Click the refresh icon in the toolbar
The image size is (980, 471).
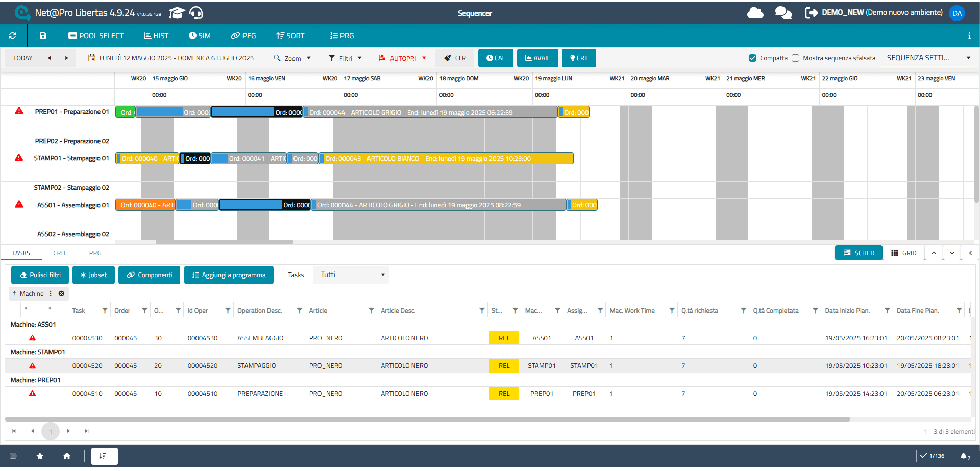13,36
